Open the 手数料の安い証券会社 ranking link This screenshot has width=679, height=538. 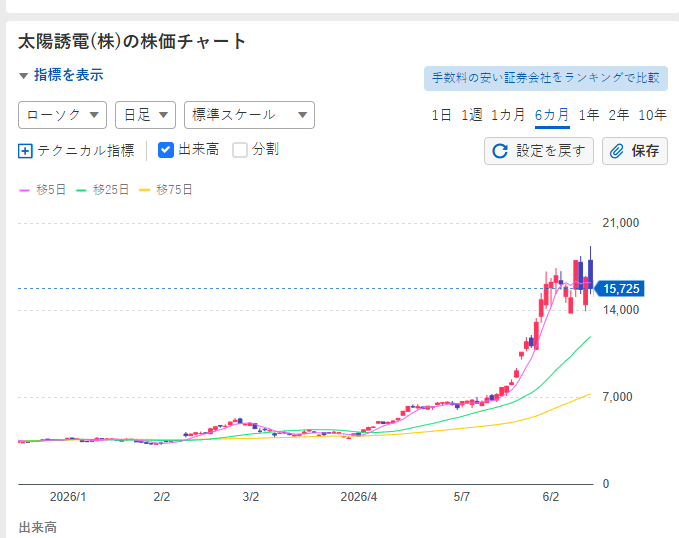(546, 78)
